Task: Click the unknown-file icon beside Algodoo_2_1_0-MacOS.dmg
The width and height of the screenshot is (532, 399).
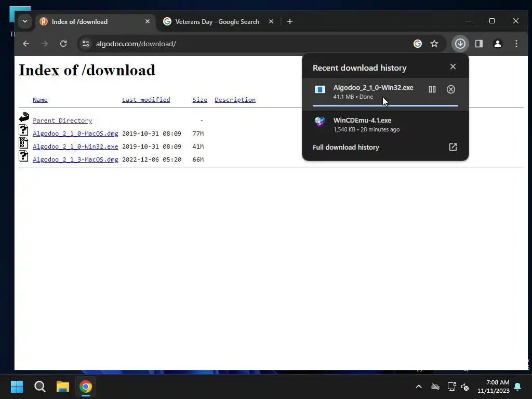Action: click(23, 130)
